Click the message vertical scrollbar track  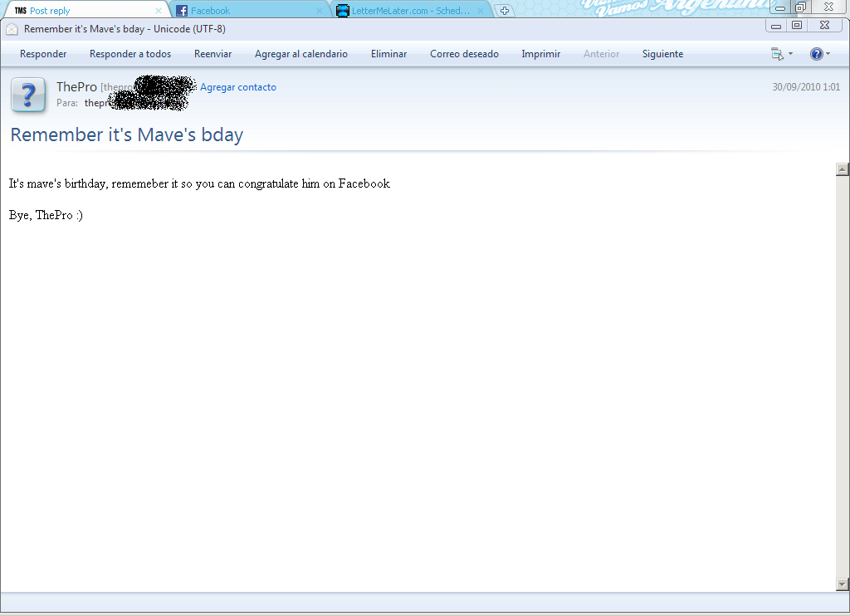coord(842,377)
